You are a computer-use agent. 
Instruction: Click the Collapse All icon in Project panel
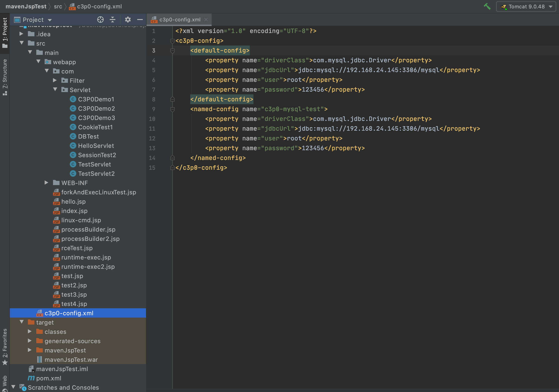coord(113,20)
